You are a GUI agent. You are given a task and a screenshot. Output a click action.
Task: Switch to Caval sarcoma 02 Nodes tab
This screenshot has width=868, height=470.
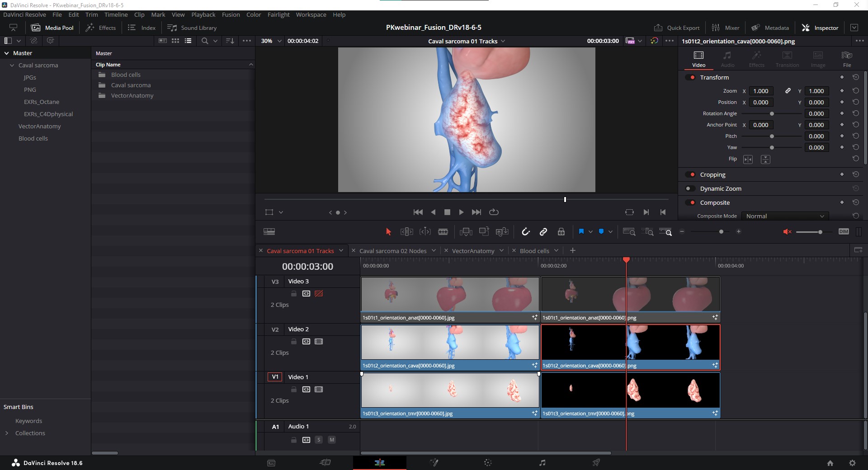[x=393, y=251]
